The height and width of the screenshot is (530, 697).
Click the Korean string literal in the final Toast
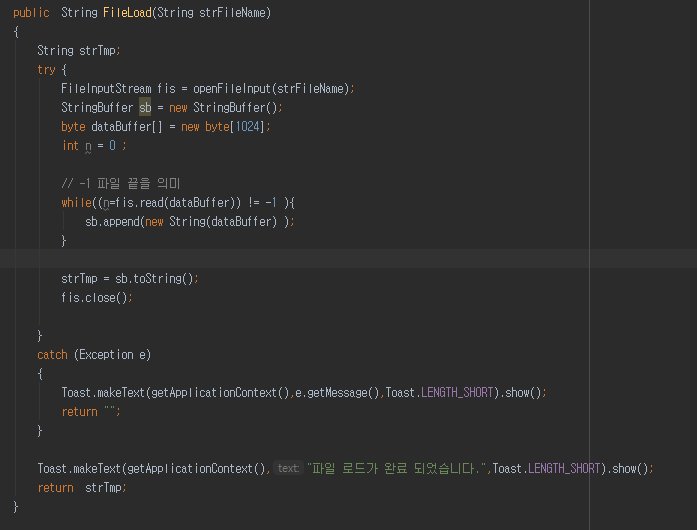click(397, 469)
